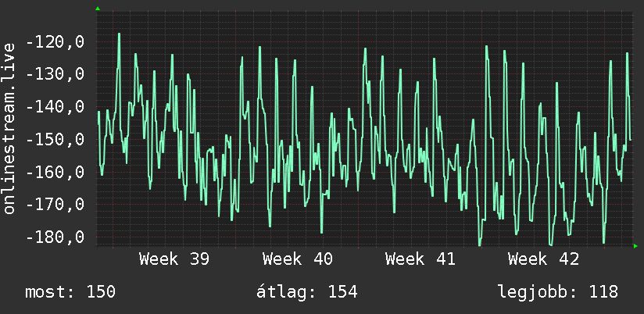The height and width of the screenshot is (314, 644).
Task: Select the Week 40 axis label
Action: pos(298,259)
